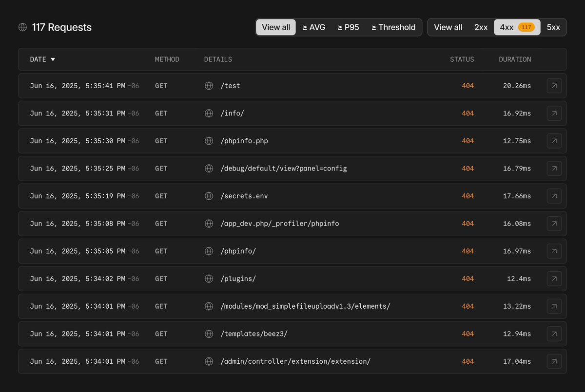Select the ≥ Threshold duration filter
The width and height of the screenshot is (585, 392).
click(x=393, y=27)
